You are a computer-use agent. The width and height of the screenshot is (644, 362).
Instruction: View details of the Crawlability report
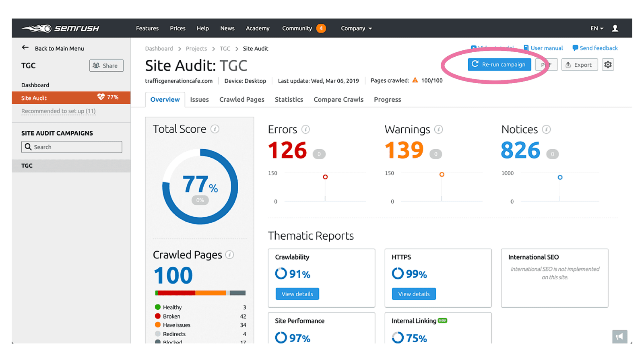(297, 294)
